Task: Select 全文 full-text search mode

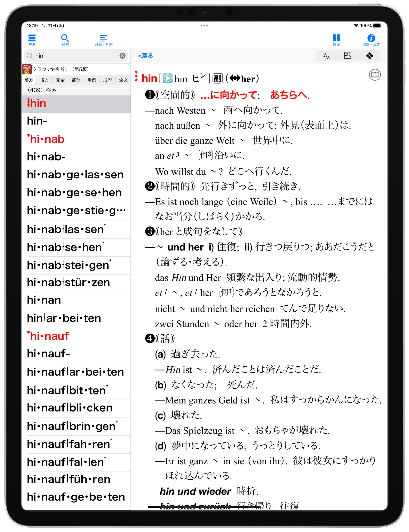Action: tap(123, 80)
